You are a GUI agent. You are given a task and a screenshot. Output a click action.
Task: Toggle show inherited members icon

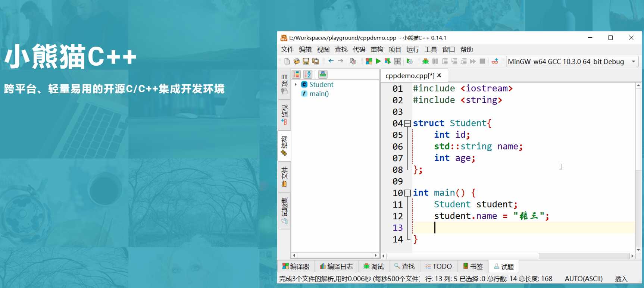click(323, 74)
